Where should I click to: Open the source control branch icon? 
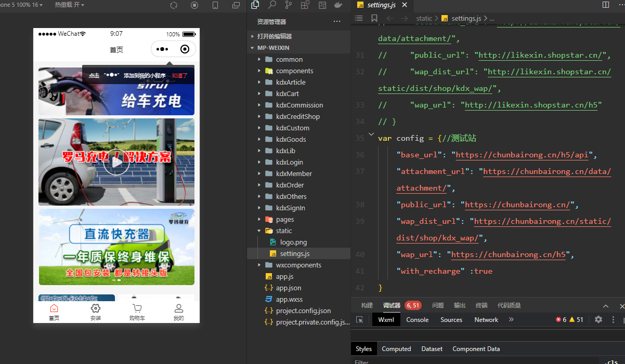pos(289,5)
